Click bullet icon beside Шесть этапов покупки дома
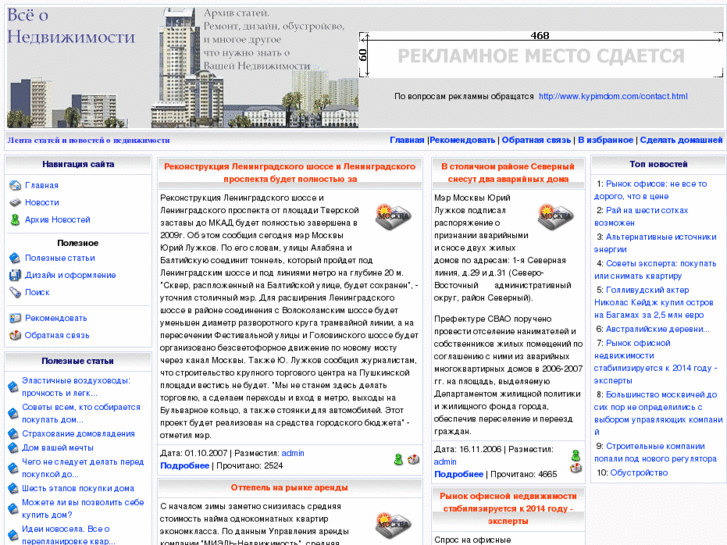The height and width of the screenshot is (545, 727). point(13,488)
